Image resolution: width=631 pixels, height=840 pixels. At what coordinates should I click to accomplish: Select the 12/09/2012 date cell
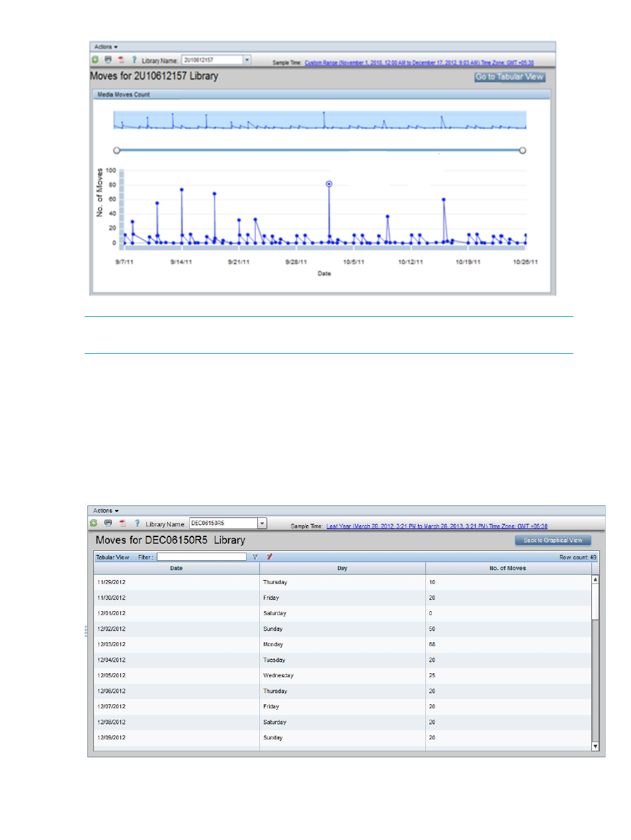177,738
